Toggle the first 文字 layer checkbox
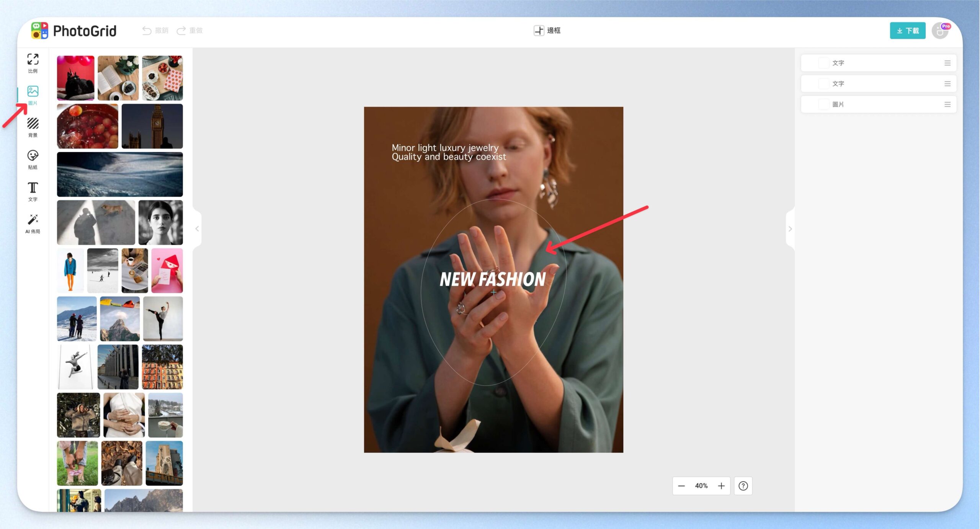This screenshot has height=529, width=980. coord(823,63)
